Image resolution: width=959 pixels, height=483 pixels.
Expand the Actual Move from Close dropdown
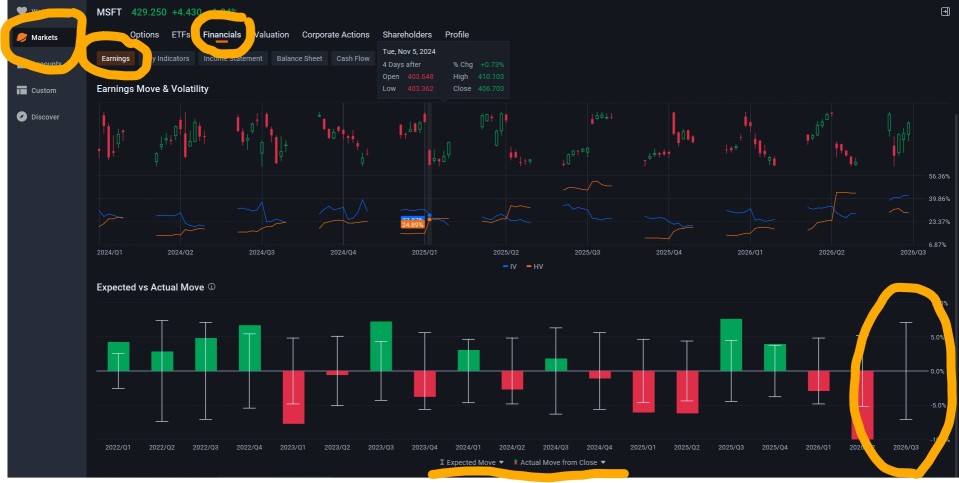560,463
